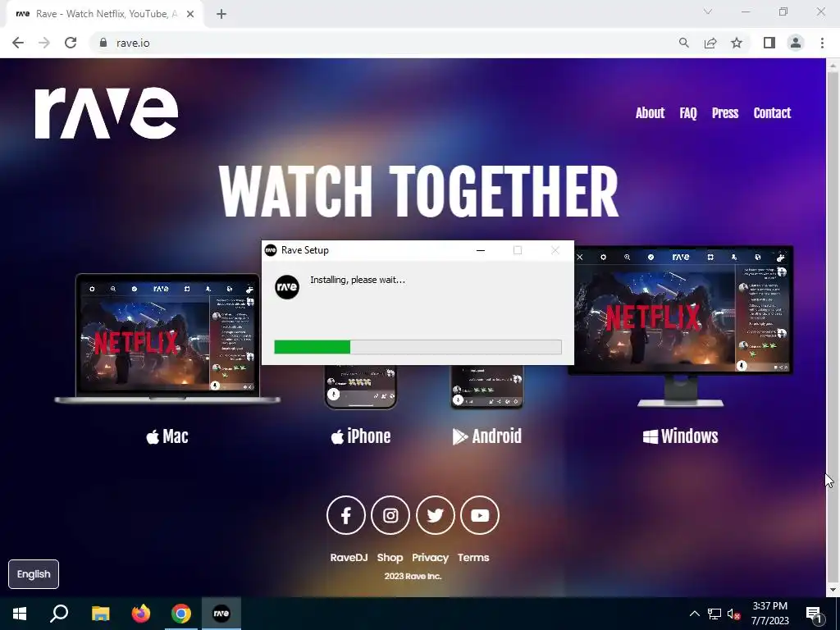This screenshot has height=630, width=840.
Task: Open the Shop footer link
Action: tap(390, 558)
